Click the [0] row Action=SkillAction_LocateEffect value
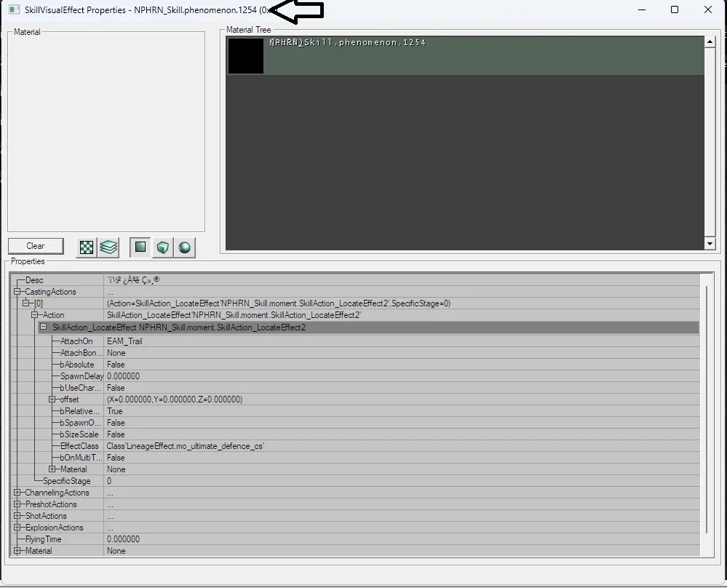 click(x=279, y=303)
